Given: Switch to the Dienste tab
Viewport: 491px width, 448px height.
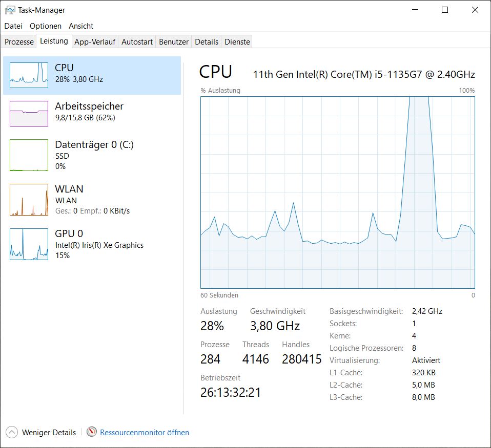Looking at the screenshot, I should (x=237, y=41).
